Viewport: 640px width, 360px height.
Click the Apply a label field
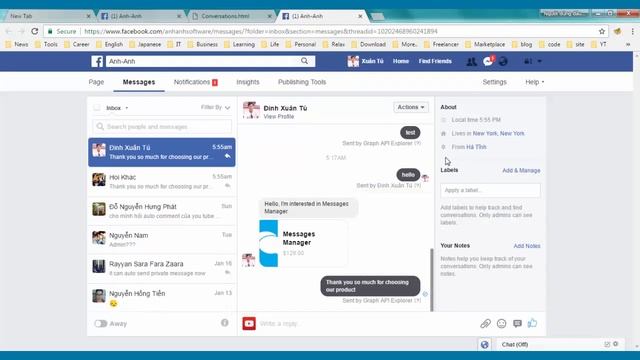click(x=490, y=190)
